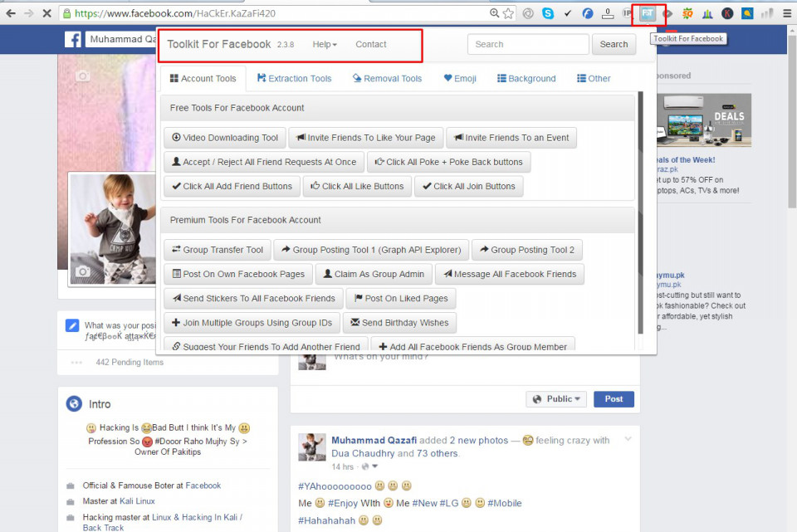Open the Public audience selector dropdown

click(x=555, y=399)
